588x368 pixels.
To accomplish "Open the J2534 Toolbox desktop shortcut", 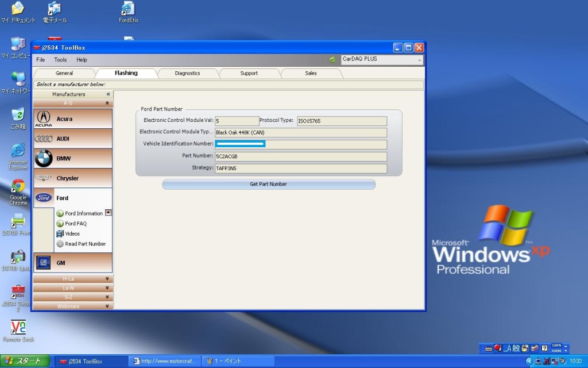I will click(17, 297).
